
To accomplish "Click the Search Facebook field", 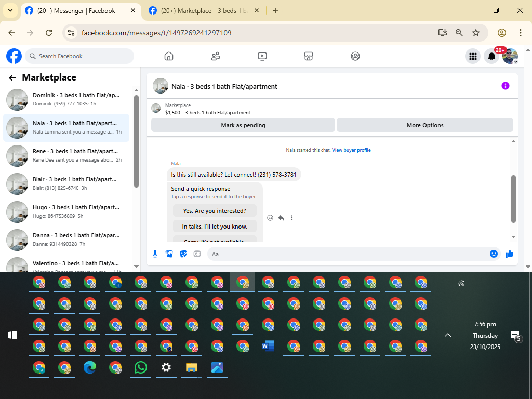I will (x=79, y=56).
